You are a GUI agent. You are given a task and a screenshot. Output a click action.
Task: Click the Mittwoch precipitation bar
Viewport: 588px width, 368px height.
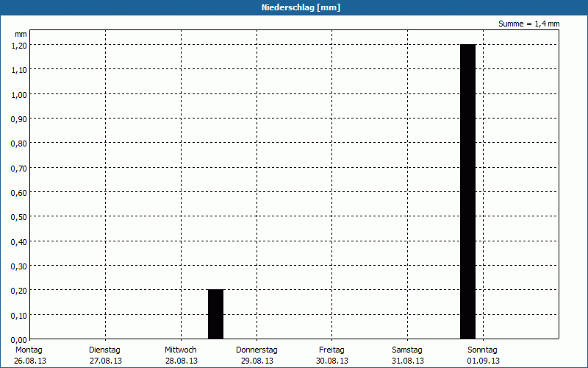[x=215, y=314]
